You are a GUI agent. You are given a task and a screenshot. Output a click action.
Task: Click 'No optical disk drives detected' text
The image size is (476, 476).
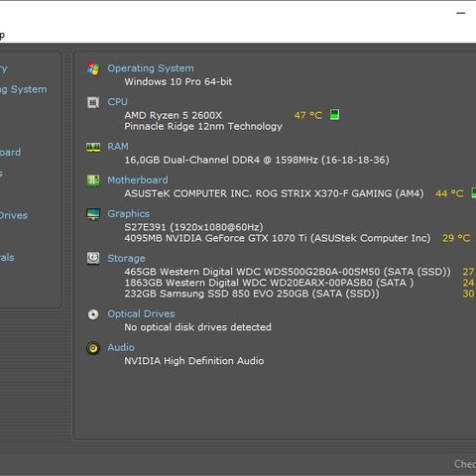197,327
